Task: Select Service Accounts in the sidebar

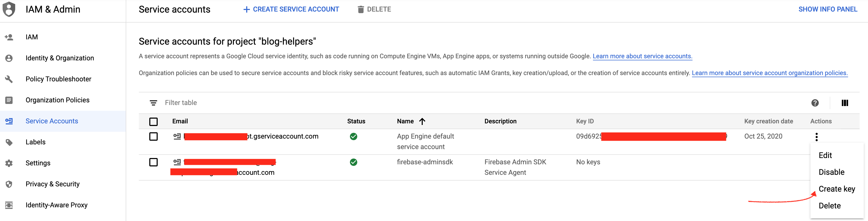Action: pos(63,121)
